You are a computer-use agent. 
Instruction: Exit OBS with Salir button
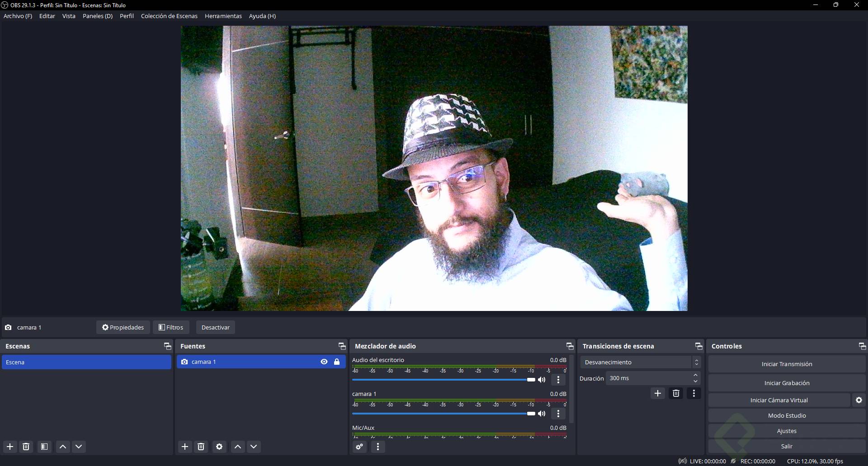(x=787, y=446)
